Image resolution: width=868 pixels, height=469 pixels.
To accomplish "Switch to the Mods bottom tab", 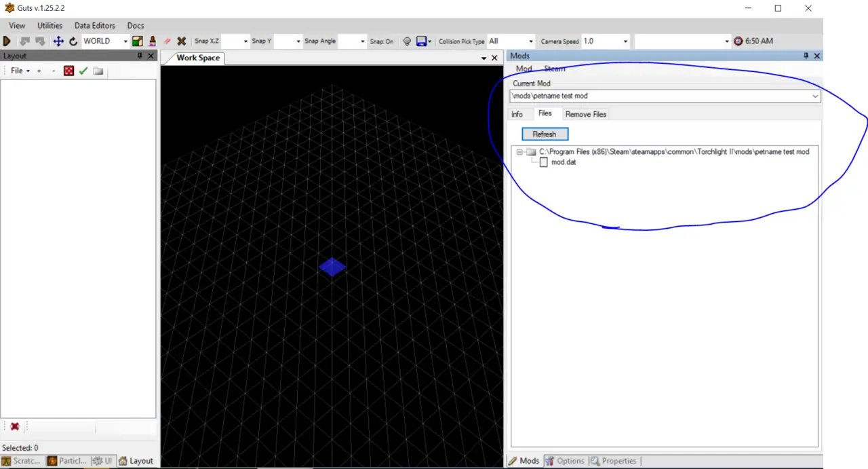I will point(524,461).
